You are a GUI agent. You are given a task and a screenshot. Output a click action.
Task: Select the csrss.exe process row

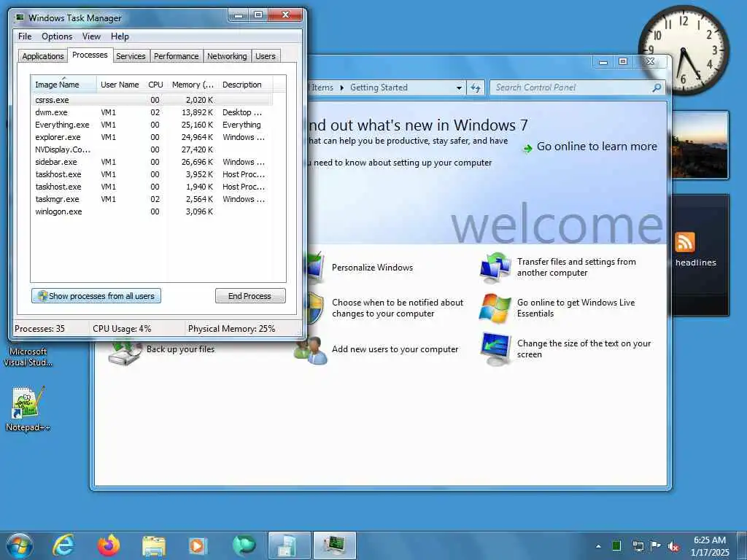pos(152,100)
